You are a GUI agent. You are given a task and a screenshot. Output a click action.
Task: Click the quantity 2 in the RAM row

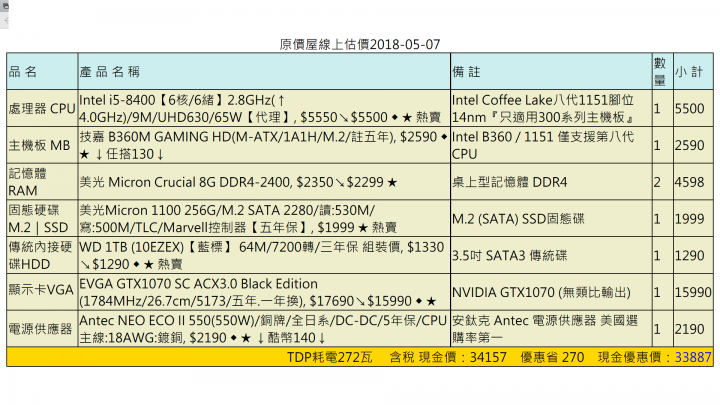point(663,182)
